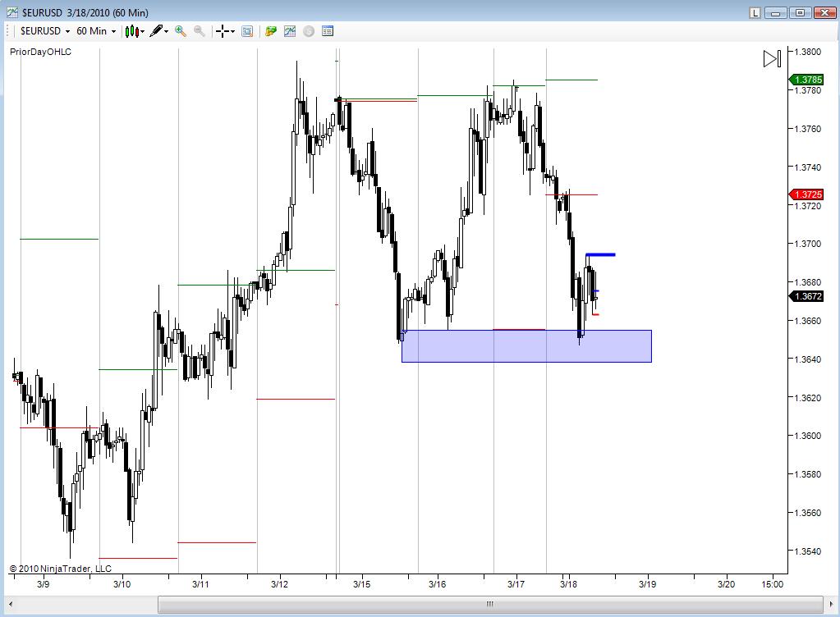The image size is (840, 617).
Task: Open the data box properties icon
Action: (x=328, y=31)
